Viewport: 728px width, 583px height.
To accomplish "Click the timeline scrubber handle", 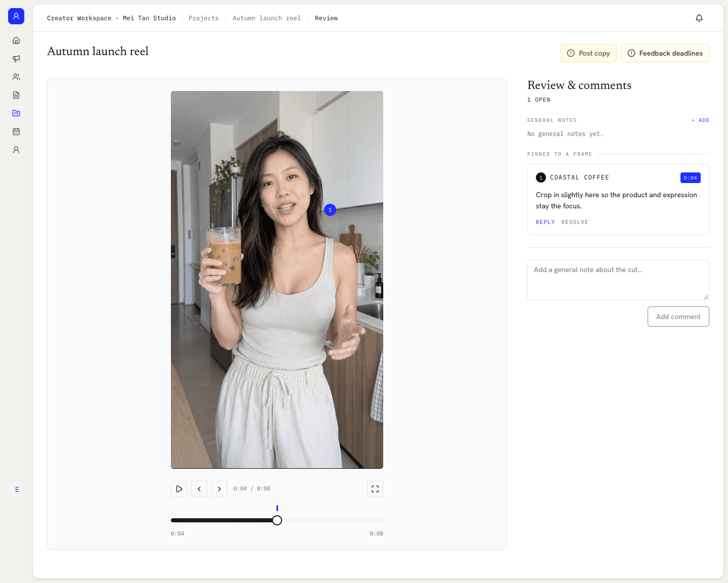I will [277, 520].
